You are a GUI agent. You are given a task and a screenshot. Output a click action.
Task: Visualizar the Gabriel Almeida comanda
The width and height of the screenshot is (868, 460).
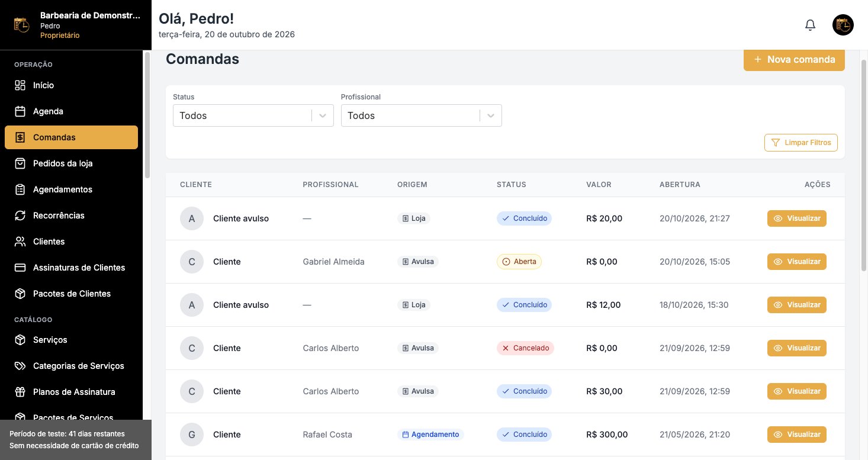tap(797, 262)
